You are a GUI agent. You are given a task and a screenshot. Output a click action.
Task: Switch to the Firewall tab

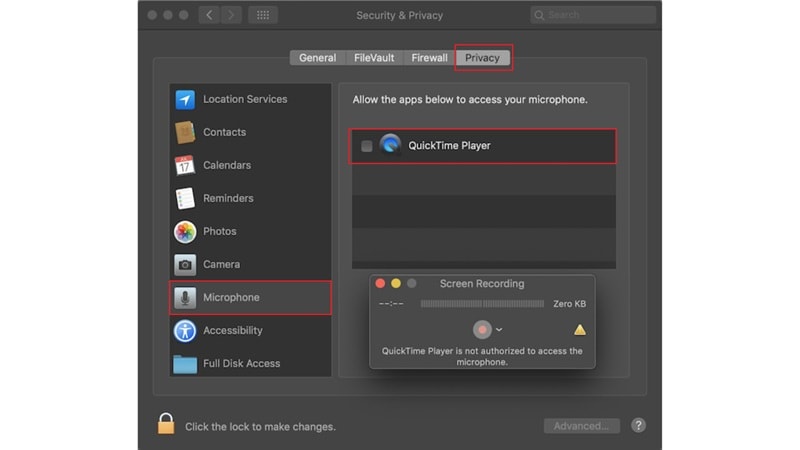(x=429, y=58)
